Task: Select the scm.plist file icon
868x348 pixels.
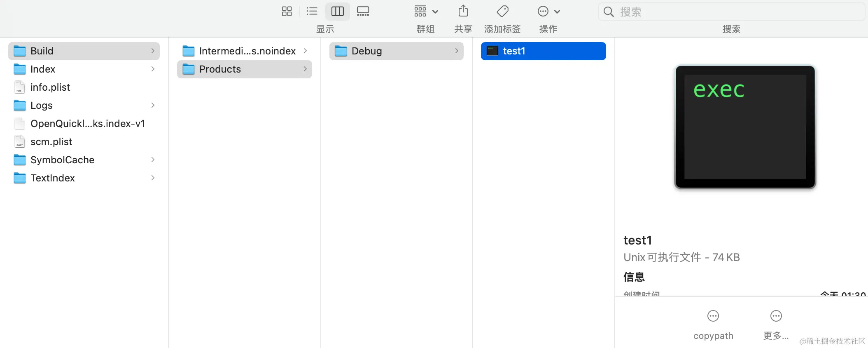Action: (20, 142)
